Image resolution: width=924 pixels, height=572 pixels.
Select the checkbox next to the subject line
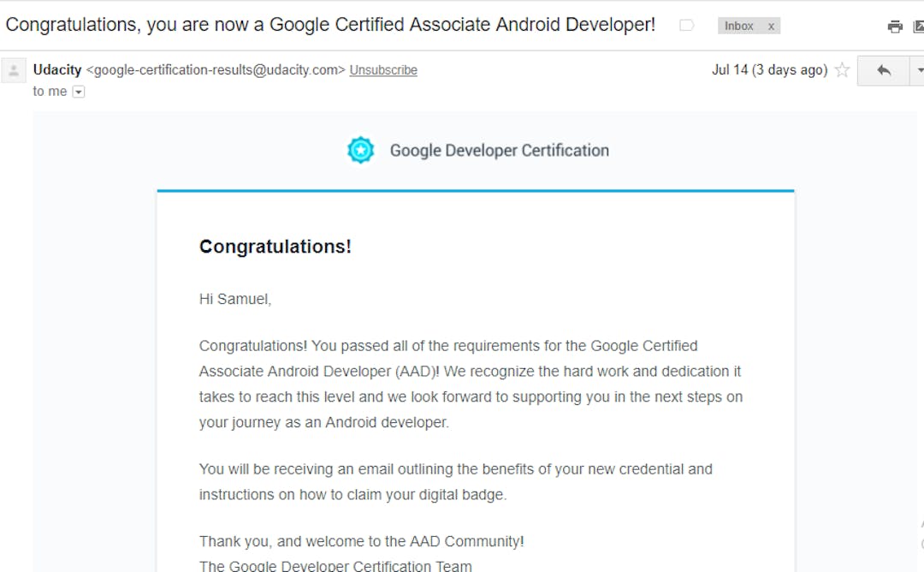pyautogui.click(x=686, y=26)
